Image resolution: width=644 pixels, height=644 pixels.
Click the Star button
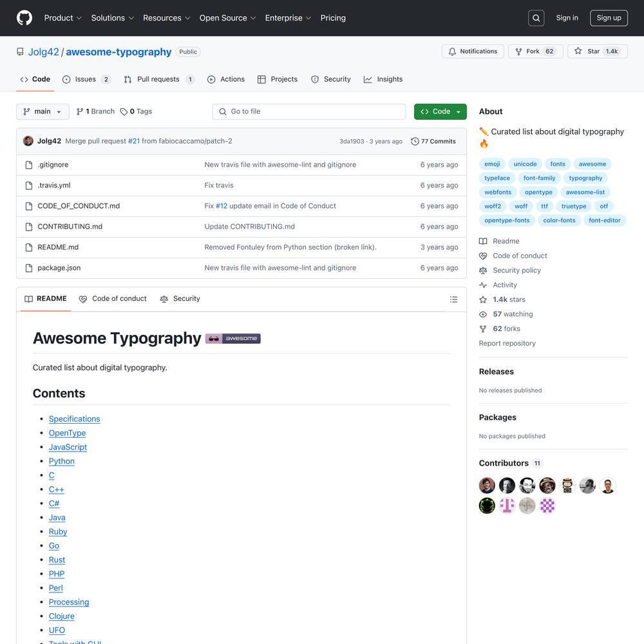point(598,52)
